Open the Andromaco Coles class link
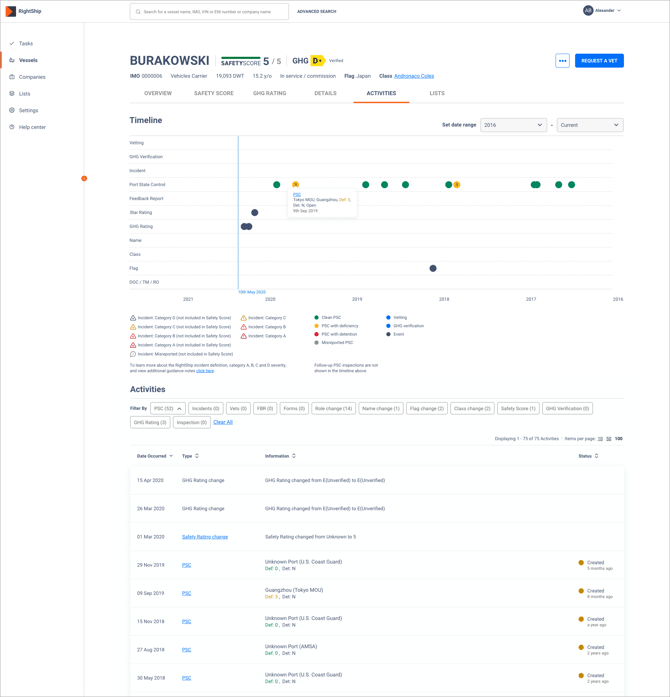Viewport: 670px width, 697px height. coord(414,76)
